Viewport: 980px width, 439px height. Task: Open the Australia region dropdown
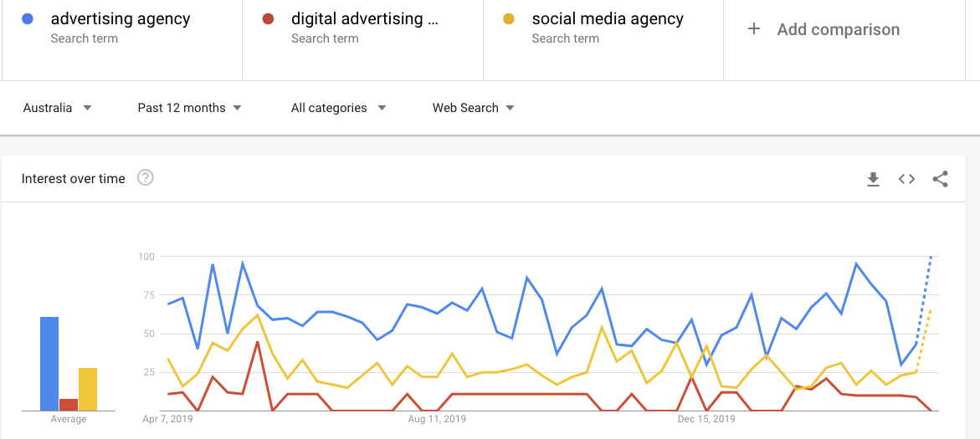57,108
